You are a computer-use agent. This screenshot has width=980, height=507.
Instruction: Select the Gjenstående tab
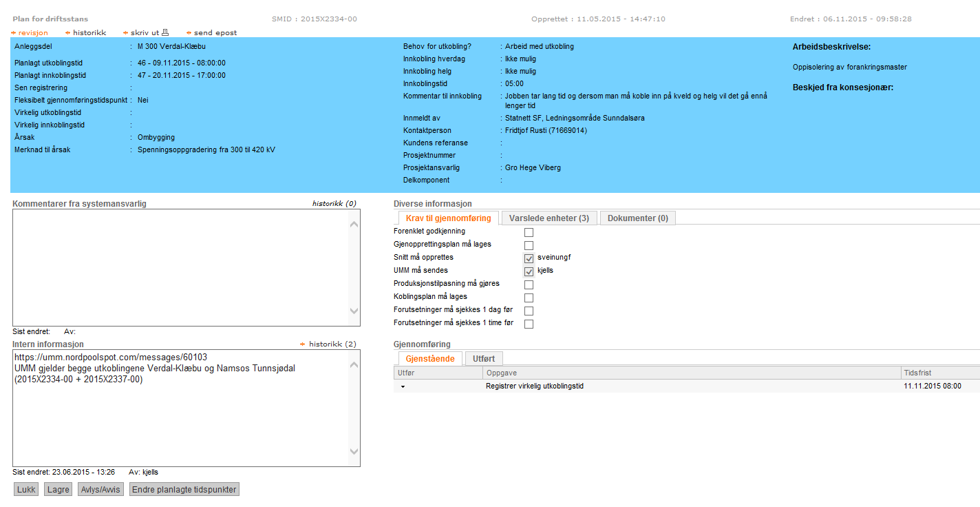(x=430, y=359)
